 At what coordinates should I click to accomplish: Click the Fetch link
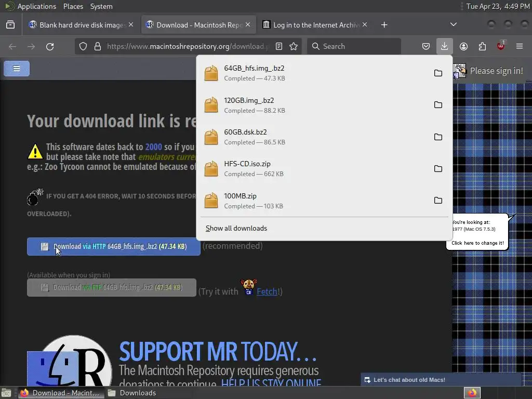click(267, 291)
